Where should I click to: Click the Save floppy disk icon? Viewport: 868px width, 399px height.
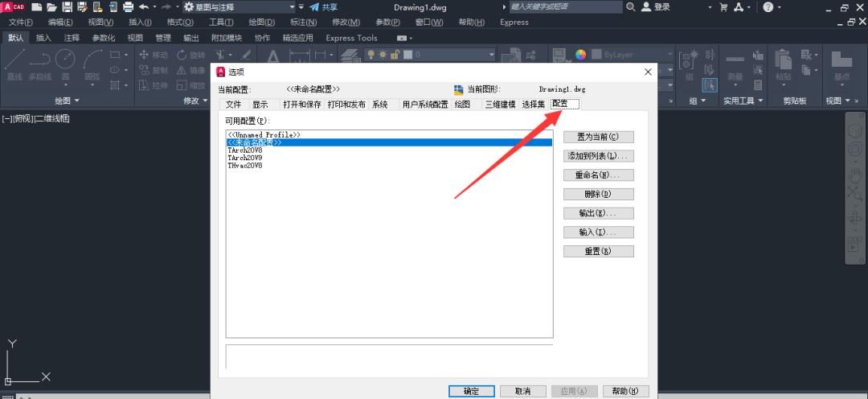click(x=68, y=7)
